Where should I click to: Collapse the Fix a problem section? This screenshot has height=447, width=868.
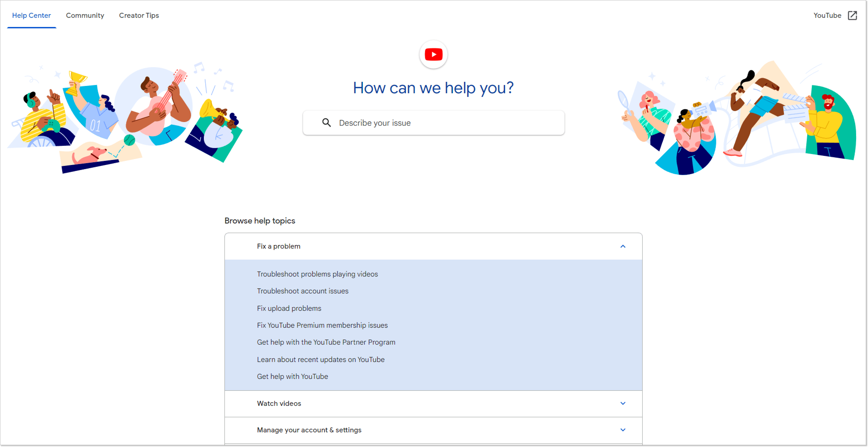tap(623, 246)
